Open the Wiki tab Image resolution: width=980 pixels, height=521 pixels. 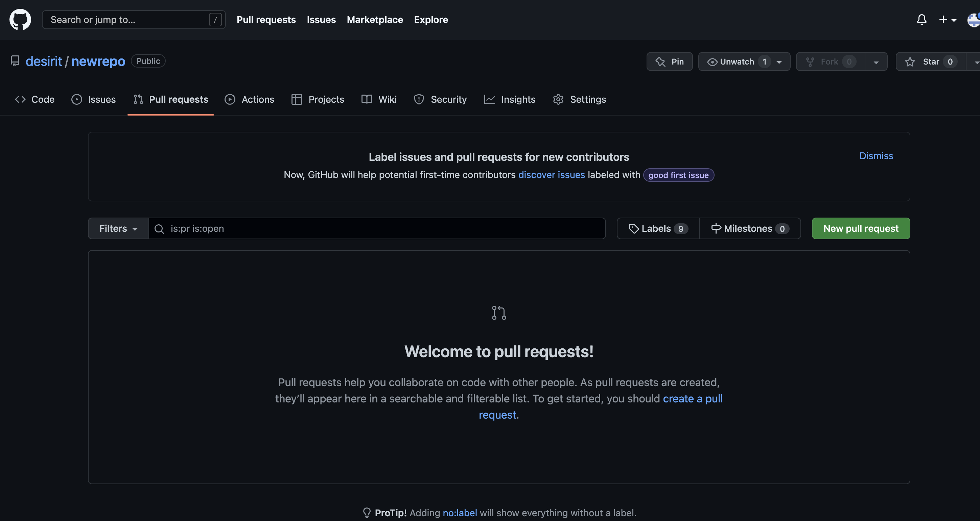[x=379, y=99]
